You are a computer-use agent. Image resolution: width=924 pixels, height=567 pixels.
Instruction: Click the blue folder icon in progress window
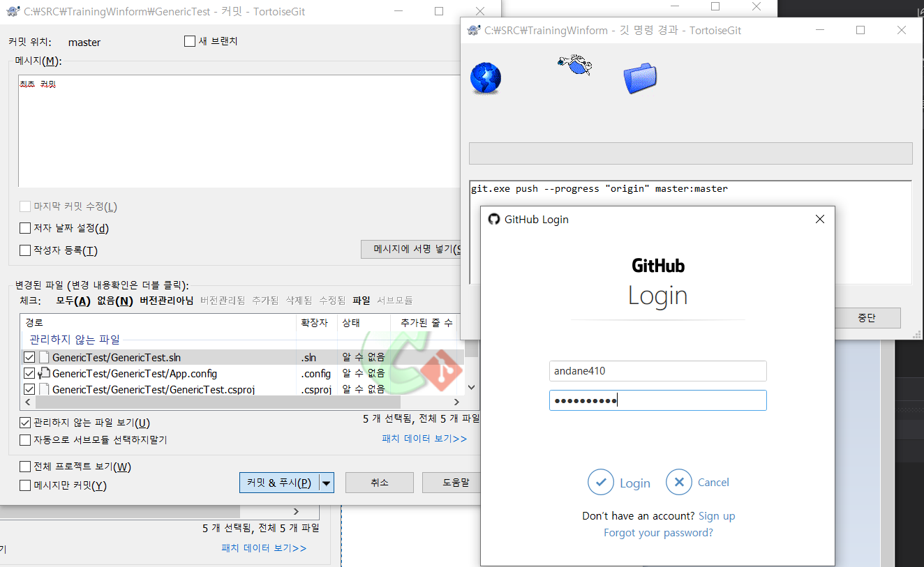click(x=640, y=78)
